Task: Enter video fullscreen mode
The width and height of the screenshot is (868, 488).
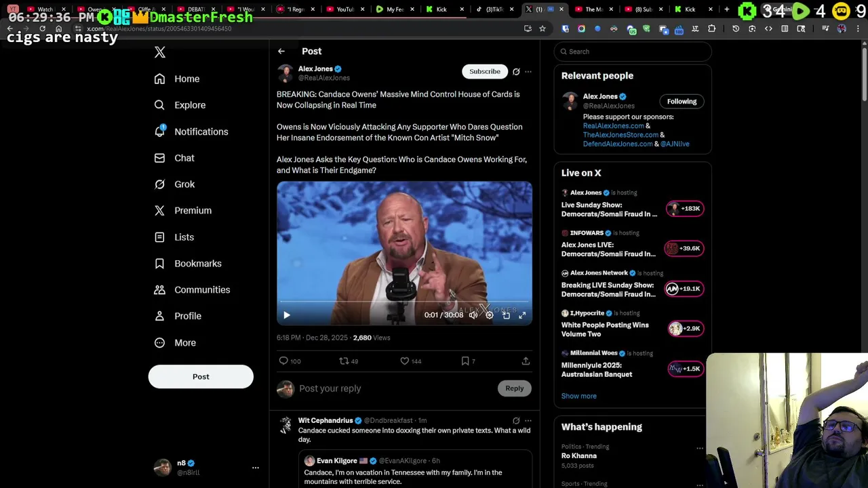Action: 522,315
